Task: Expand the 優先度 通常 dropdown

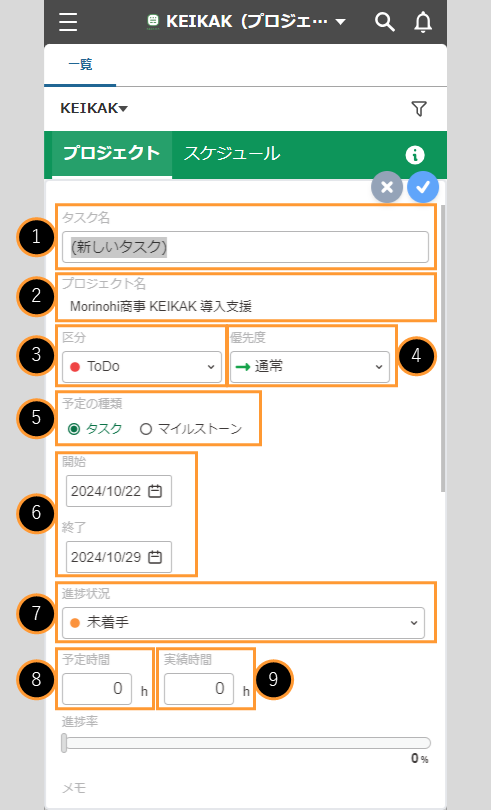Action: pyautogui.click(x=310, y=367)
